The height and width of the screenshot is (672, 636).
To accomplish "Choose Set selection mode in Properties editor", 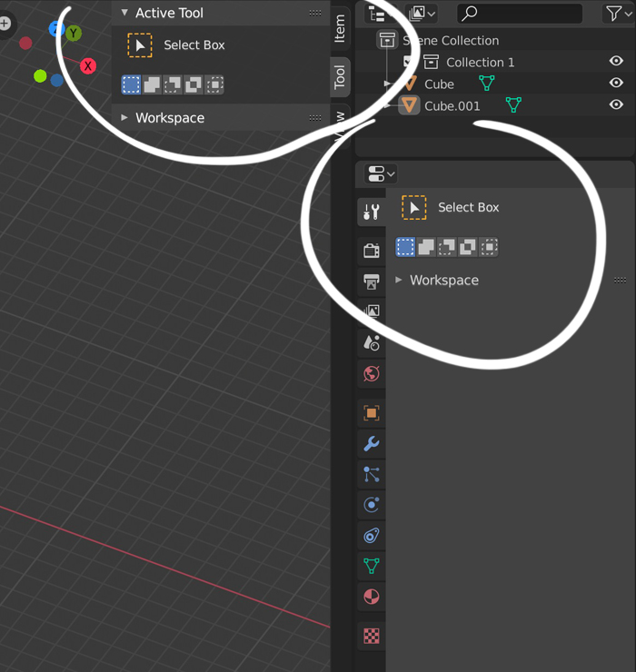I will tap(405, 247).
